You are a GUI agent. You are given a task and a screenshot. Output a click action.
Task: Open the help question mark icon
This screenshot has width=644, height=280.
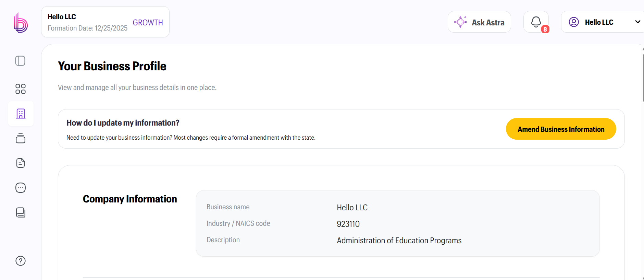point(21,261)
